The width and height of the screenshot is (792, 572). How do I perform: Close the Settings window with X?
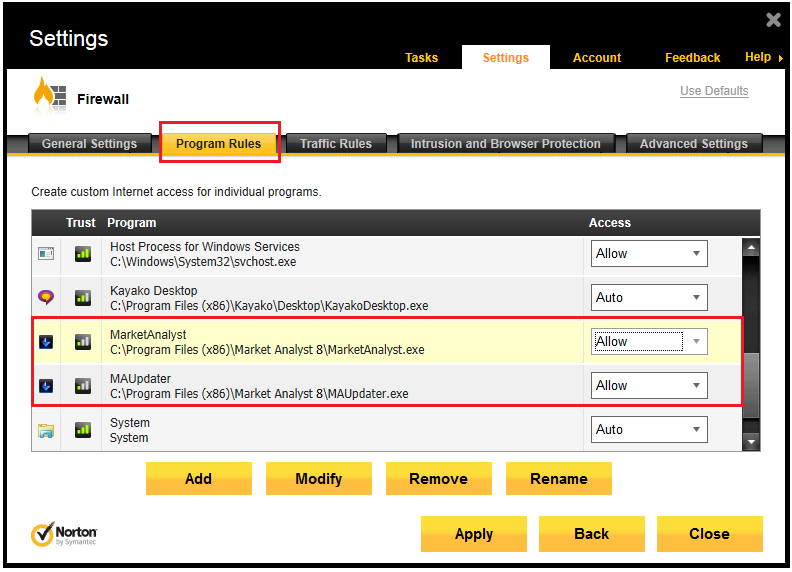pyautogui.click(x=773, y=20)
